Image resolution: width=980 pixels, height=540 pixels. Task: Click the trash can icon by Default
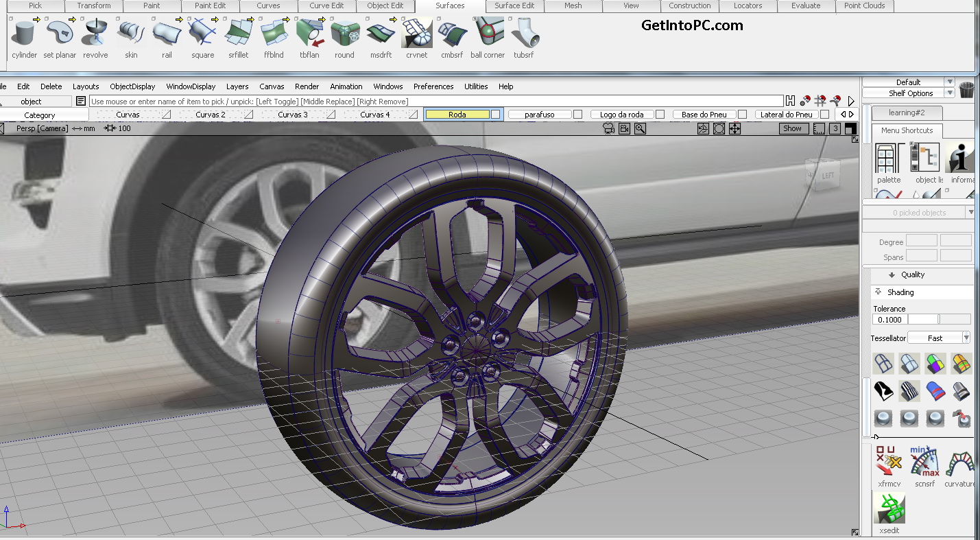click(966, 89)
